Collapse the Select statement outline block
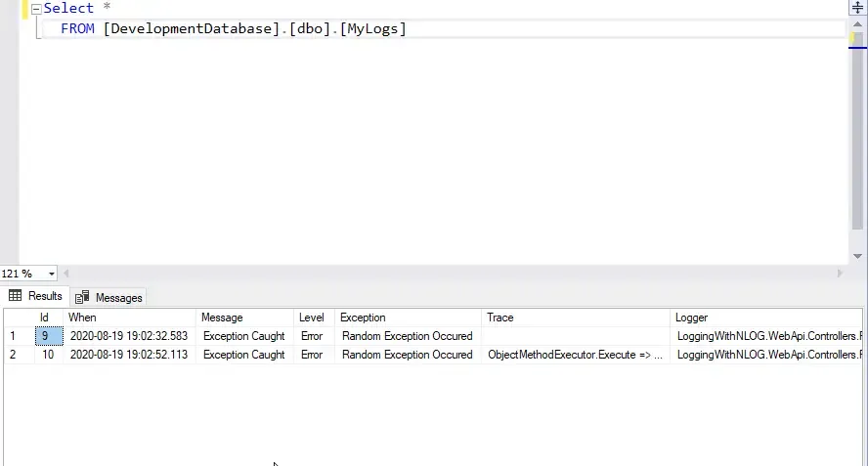This screenshot has height=466, width=868. pos(36,9)
